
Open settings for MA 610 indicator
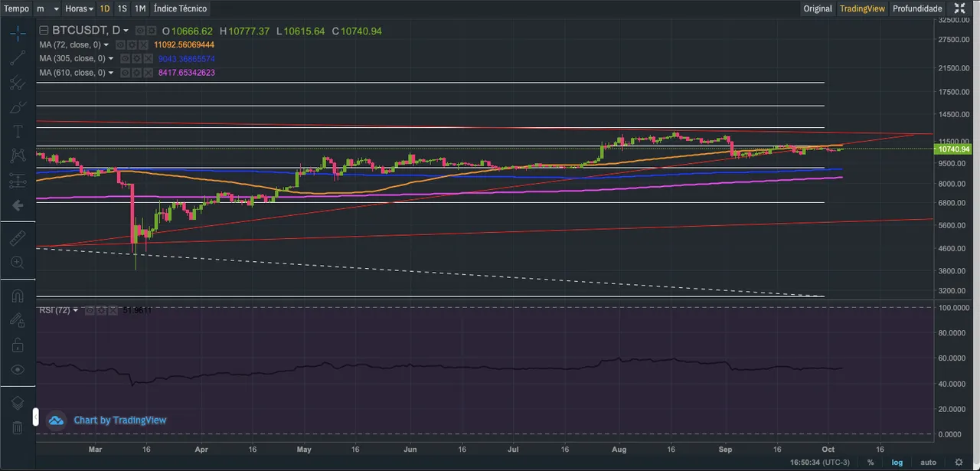(136, 72)
